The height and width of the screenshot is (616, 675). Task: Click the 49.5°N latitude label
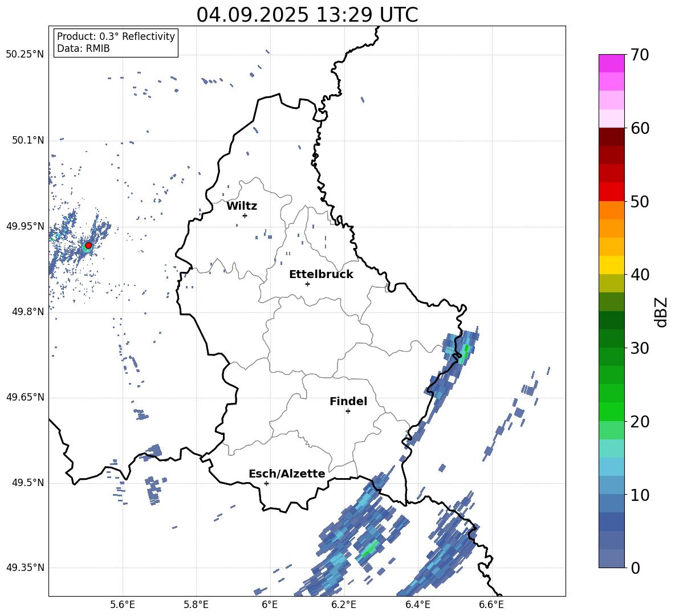[x=28, y=483]
